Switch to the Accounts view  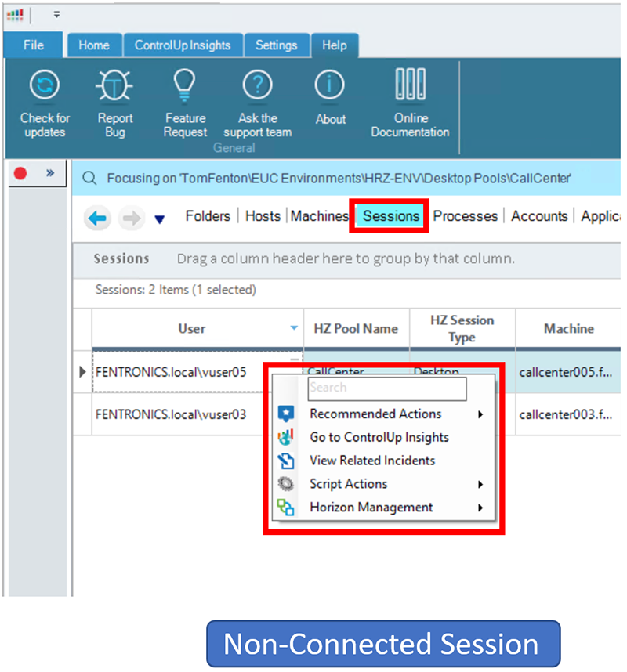tap(539, 216)
